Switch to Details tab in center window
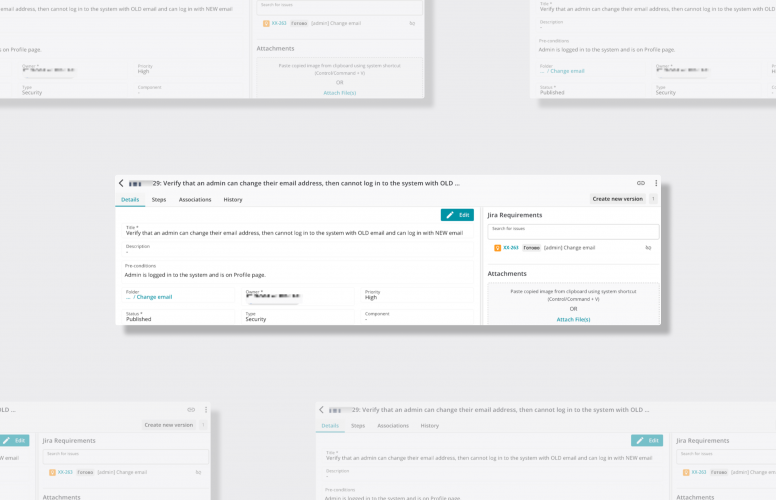The height and width of the screenshot is (500, 776). point(130,200)
